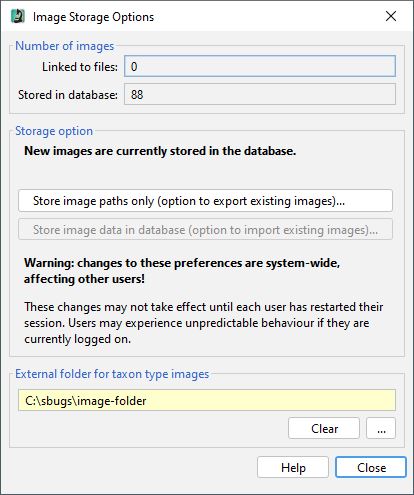Click Store image data in database button
The height and width of the screenshot is (495, 414).
coord(205,230)
